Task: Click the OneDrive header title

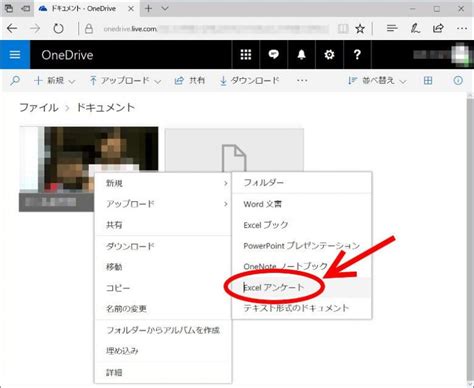Action: click(x=67, y=55)
